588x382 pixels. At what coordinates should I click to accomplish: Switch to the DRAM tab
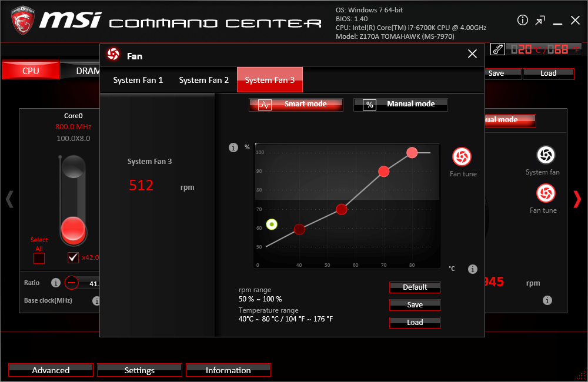81,71
